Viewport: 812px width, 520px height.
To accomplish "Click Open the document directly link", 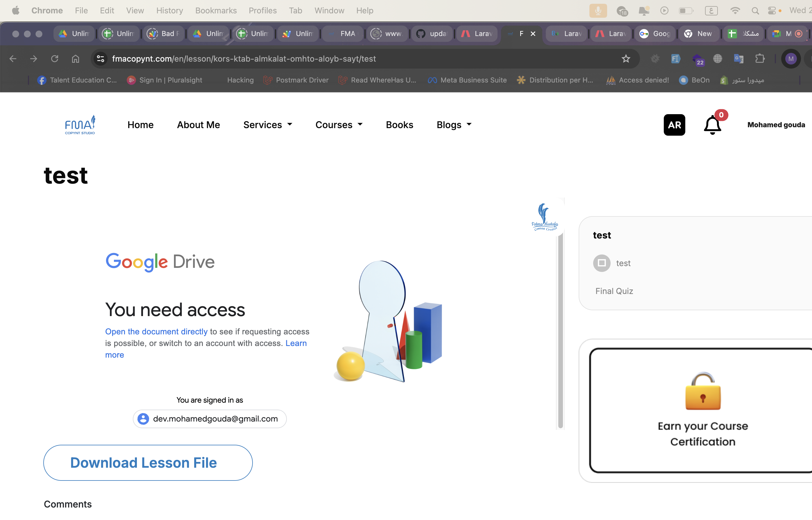I will click(156, 331).
